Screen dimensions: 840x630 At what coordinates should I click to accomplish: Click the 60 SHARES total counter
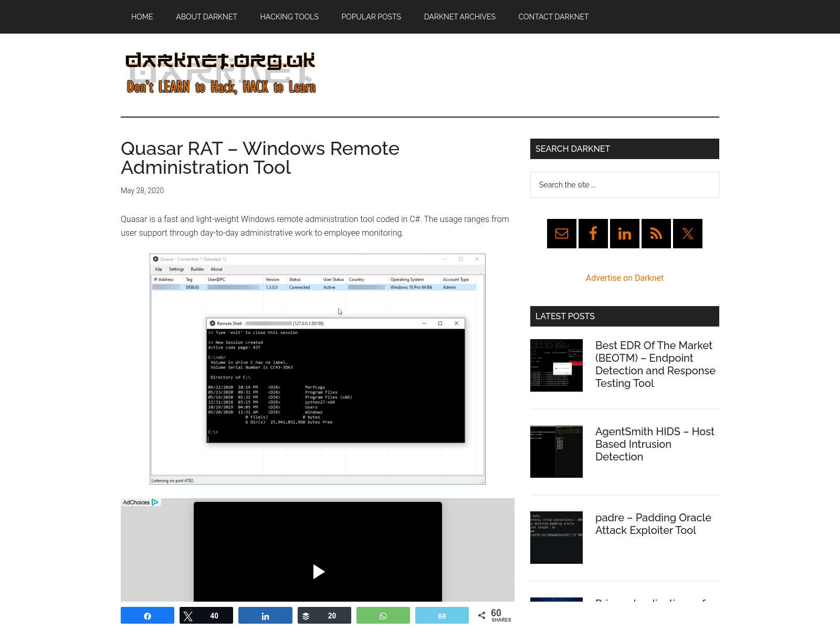[495, 615]
